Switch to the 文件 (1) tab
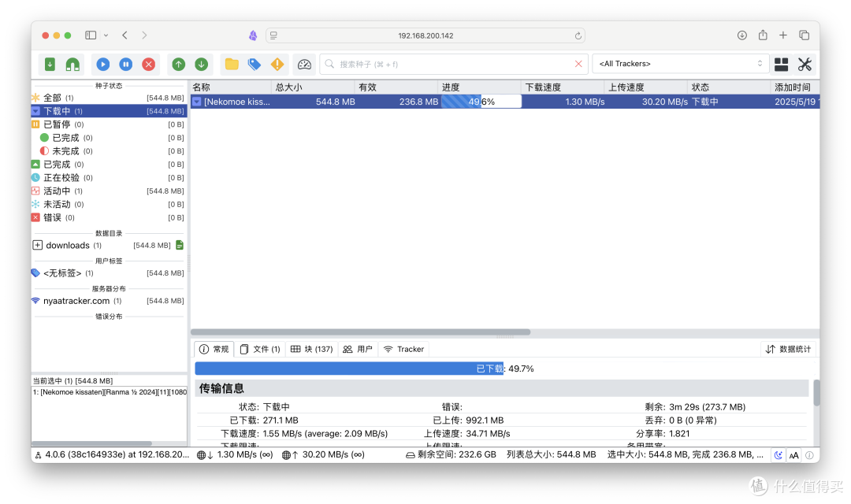851x504 pixels. point(260,349)
